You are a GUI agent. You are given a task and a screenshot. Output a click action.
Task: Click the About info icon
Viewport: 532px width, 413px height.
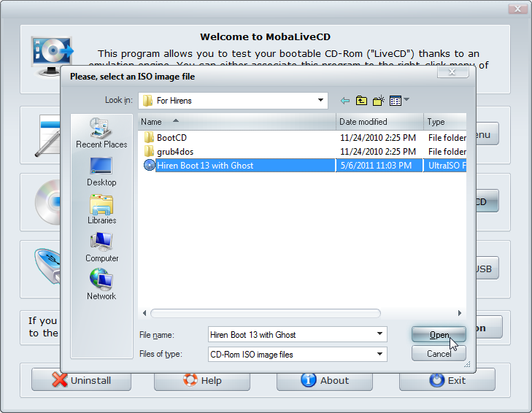pos(308,379)
